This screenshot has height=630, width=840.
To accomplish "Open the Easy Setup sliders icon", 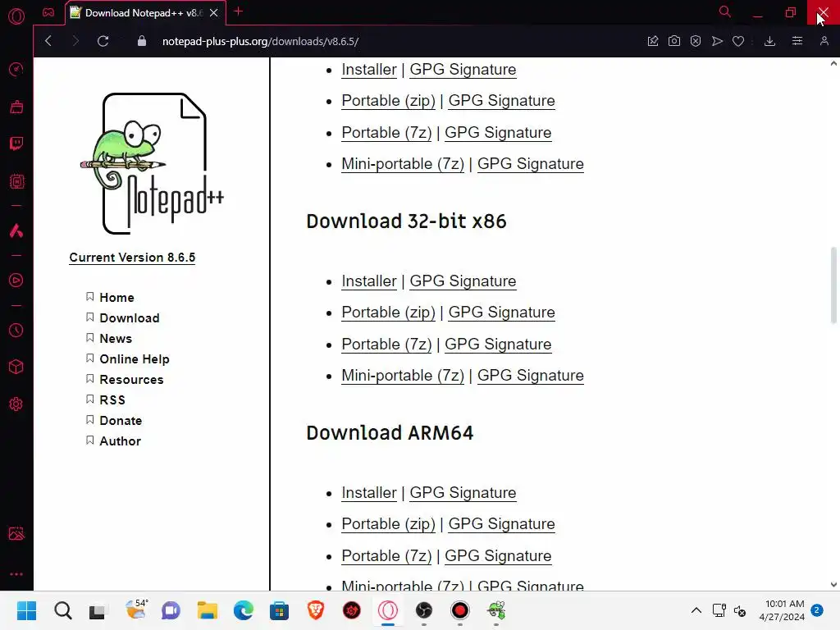I will tap(797, 41).
